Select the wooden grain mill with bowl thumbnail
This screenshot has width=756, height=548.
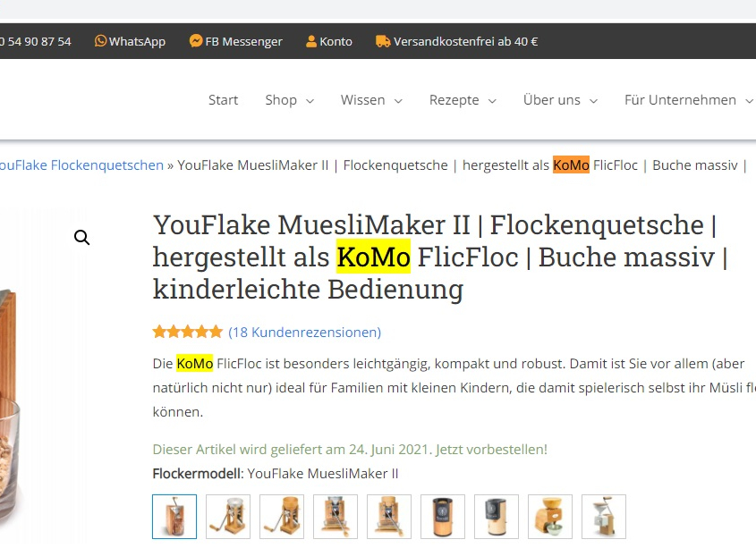click(x=550, y=516)
